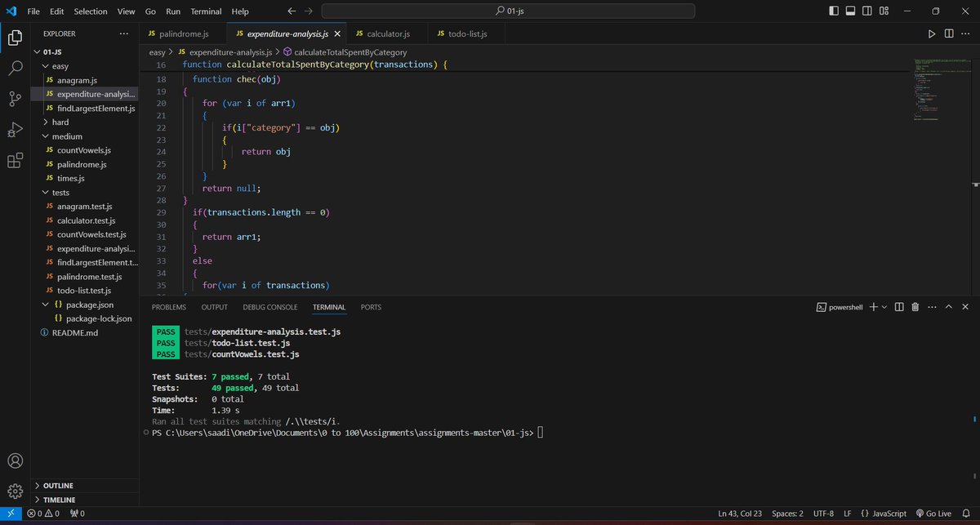Screen dimensions: 980x525
Task: Click errors and warnings status indicator
Action: (43, 514)
